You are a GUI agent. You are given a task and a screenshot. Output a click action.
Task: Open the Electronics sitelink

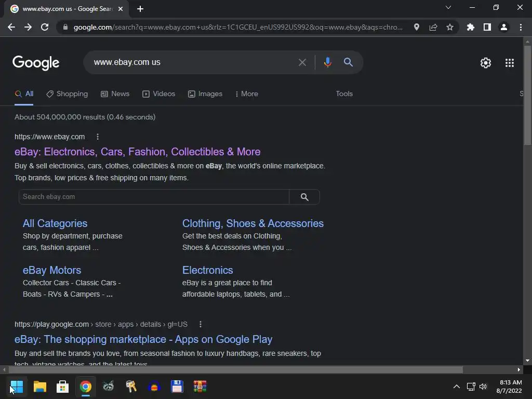click(x=208, y=270)
